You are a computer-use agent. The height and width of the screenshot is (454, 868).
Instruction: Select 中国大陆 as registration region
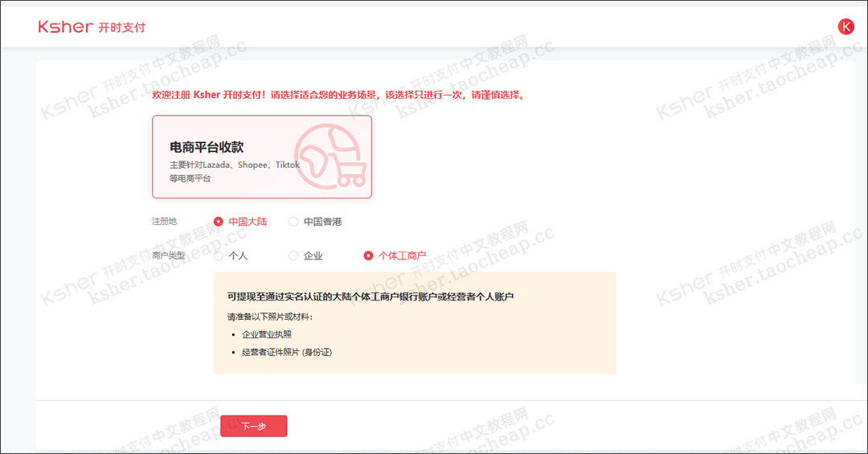pyautogui.click(x=240, y=222)
